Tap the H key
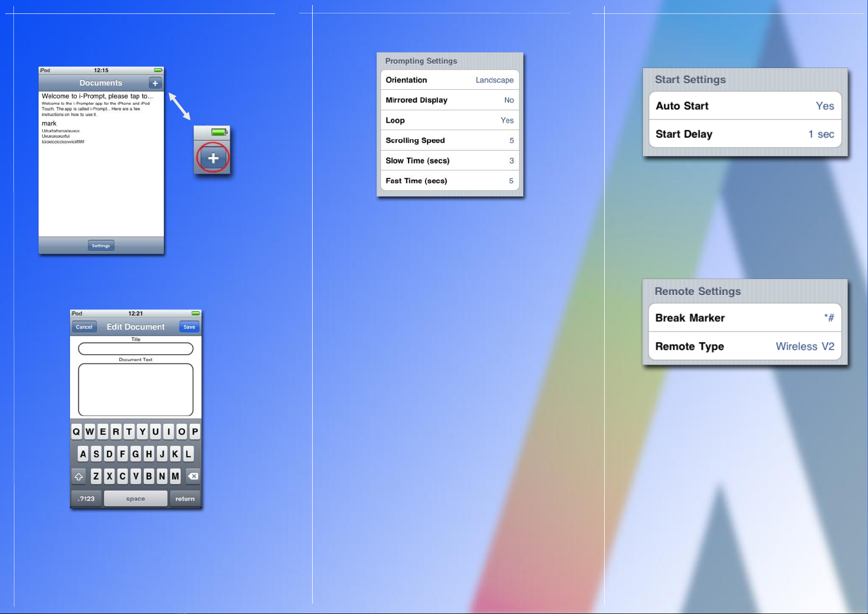 pos(149,454)
